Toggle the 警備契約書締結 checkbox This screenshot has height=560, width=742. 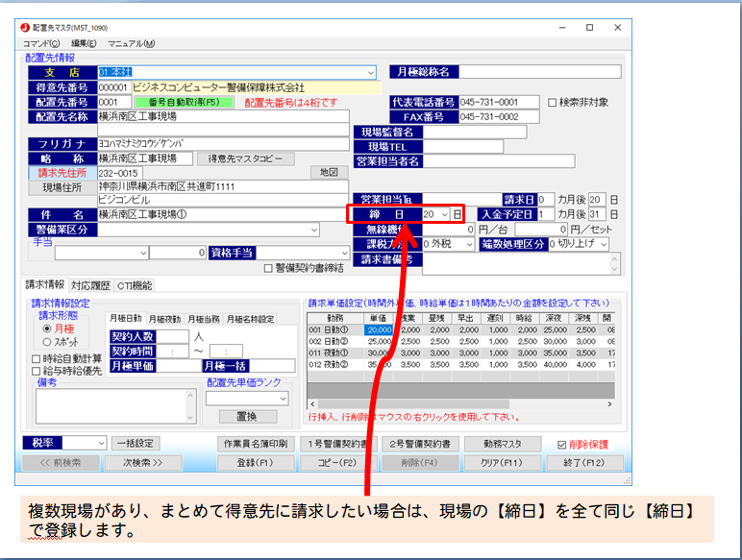pyautogui.click(x=268, y=269)
